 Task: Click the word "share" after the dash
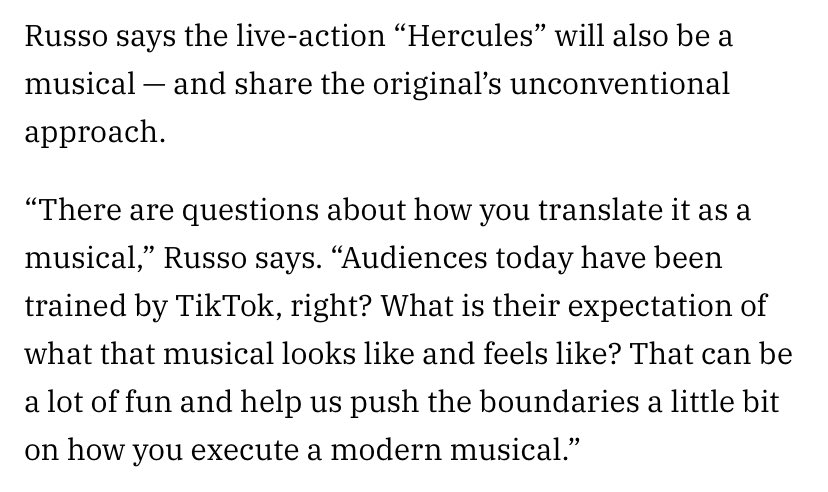point(273,84)
